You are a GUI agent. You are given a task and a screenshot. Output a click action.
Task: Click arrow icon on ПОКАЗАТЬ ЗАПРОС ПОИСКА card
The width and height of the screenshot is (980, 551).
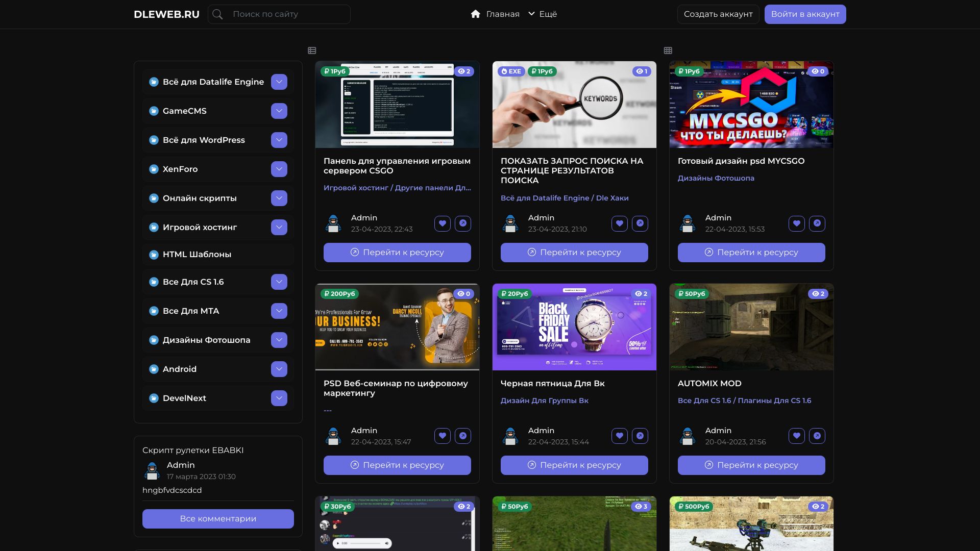pos(640,223)
